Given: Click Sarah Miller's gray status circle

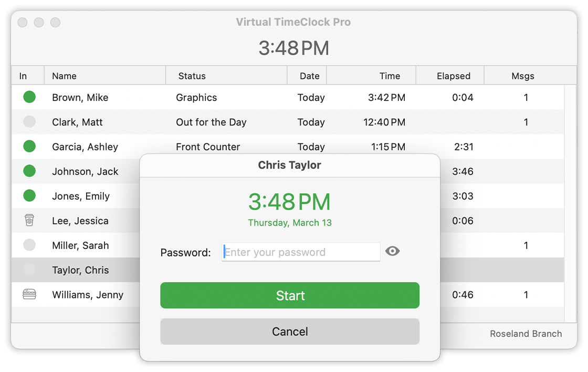Looking at the screenshot, I should (29, 245).
